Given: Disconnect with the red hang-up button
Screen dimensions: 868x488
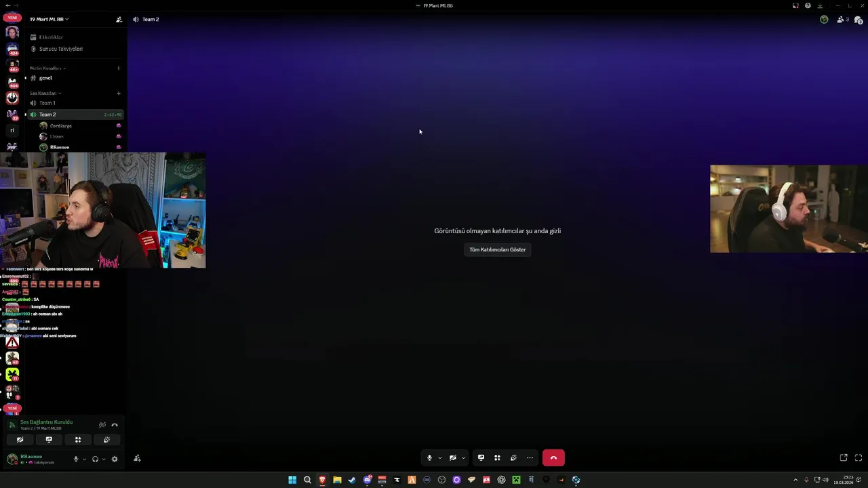Looking at the screenshot, I should tap(553, 458).
